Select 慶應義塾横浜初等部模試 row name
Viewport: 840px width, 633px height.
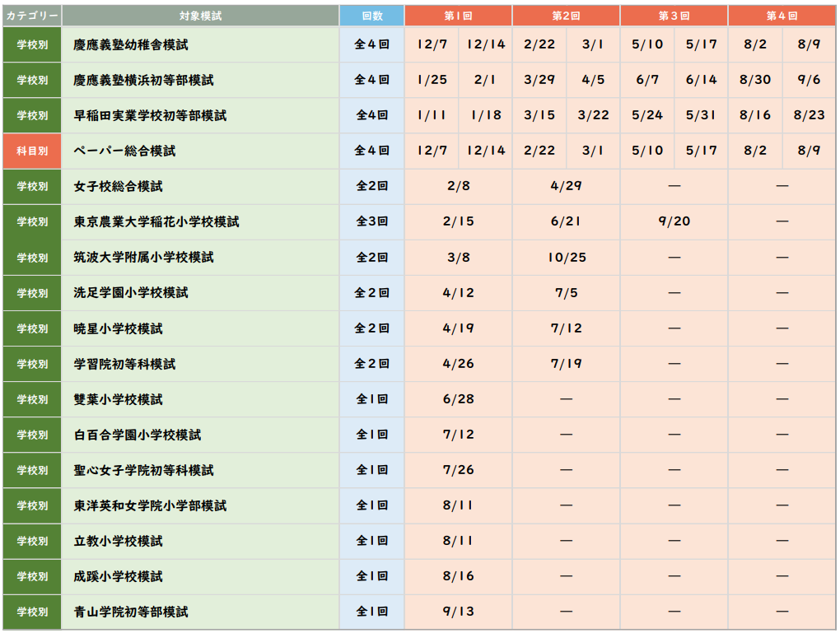[x=143, y=81]
